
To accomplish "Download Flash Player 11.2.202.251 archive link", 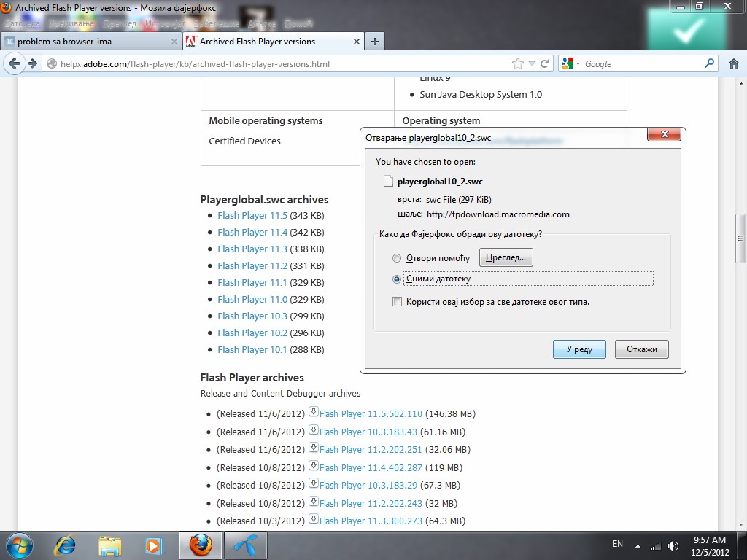I will click(x=371, y=449).
